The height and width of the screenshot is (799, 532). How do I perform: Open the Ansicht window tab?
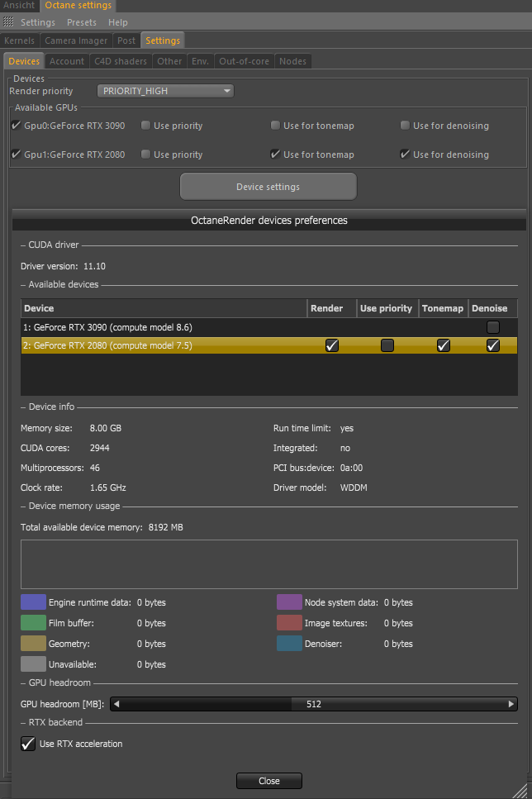click(19, 5)
